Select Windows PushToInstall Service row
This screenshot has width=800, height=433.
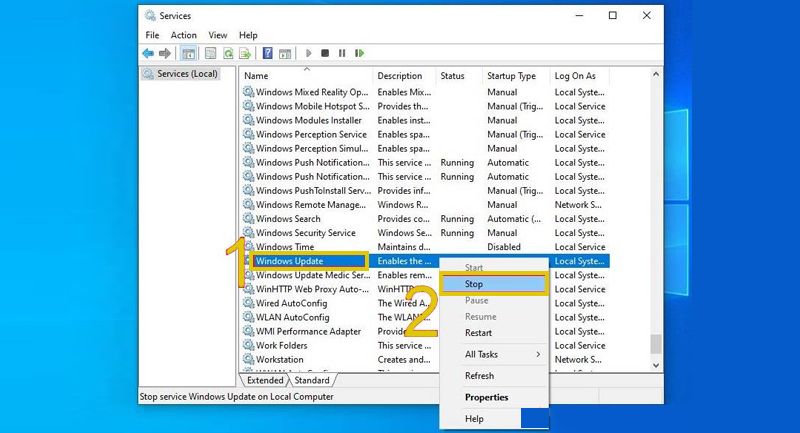425,190
